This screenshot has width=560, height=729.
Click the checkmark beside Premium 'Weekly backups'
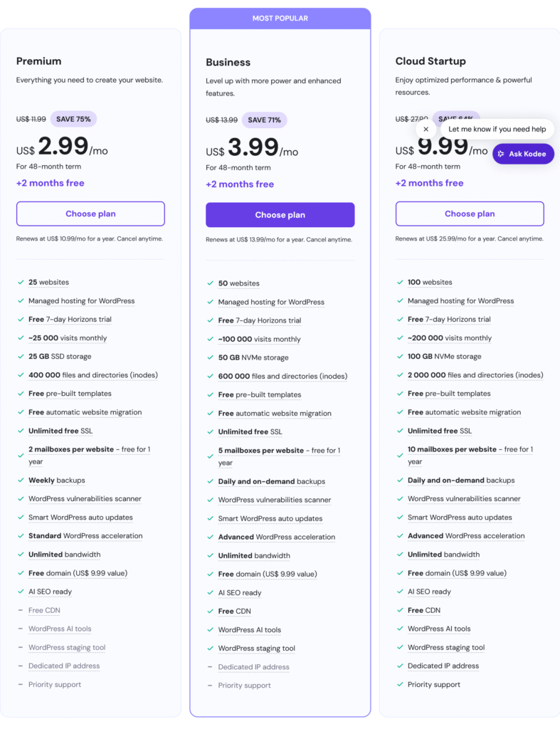tap(21, 481)
